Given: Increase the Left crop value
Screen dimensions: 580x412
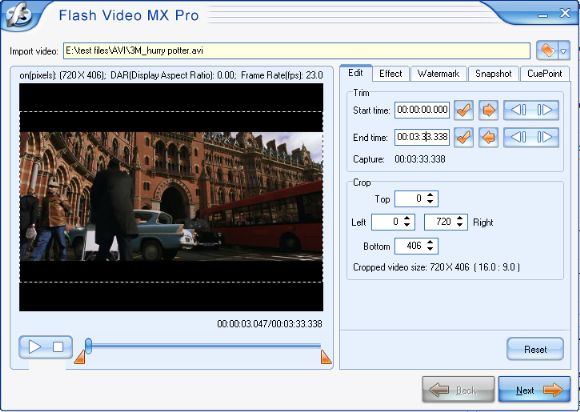Looking at the screenshot, I should point(407,218).
